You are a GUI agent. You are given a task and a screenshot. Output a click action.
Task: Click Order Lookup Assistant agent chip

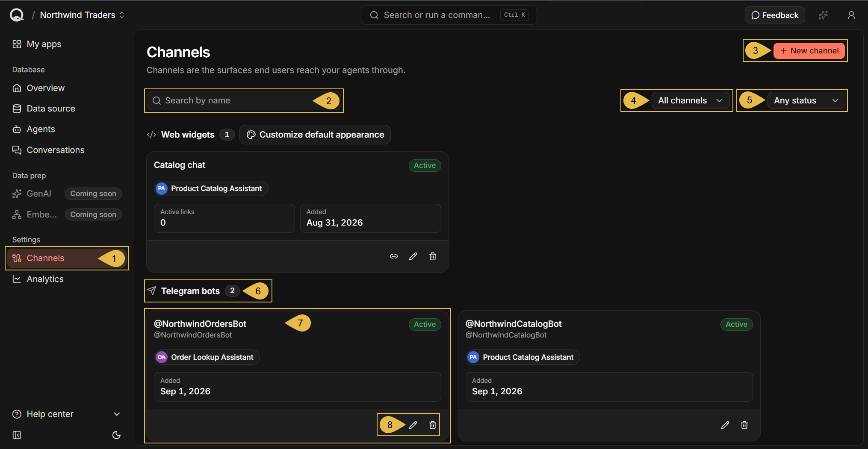point(207,357)
